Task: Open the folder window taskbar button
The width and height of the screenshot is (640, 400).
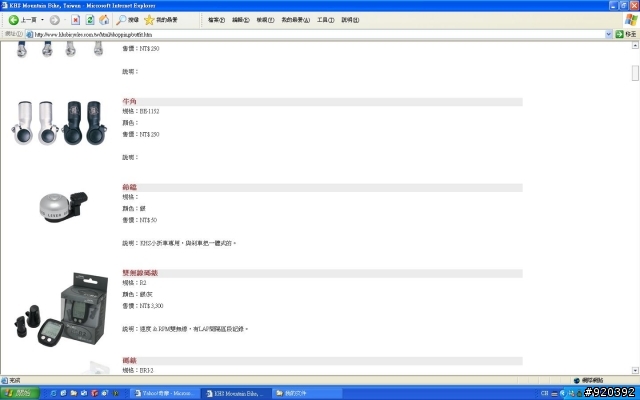Action: (308, 393)
